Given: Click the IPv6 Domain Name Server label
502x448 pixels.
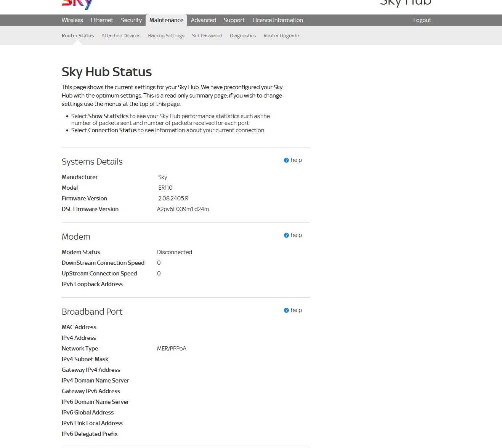Looking at the screenshot, I should [x=95, y=402].
